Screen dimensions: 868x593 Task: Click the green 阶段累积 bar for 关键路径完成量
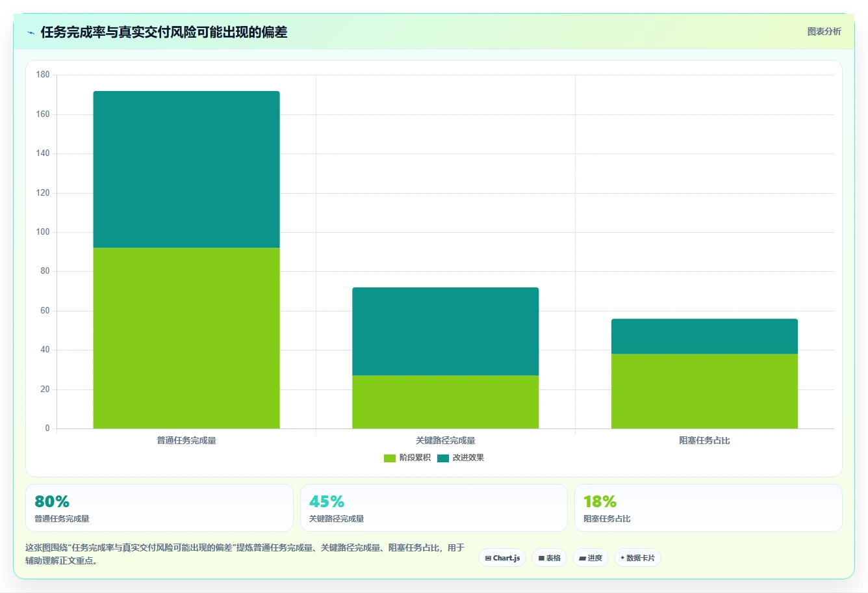coord(445,402)
